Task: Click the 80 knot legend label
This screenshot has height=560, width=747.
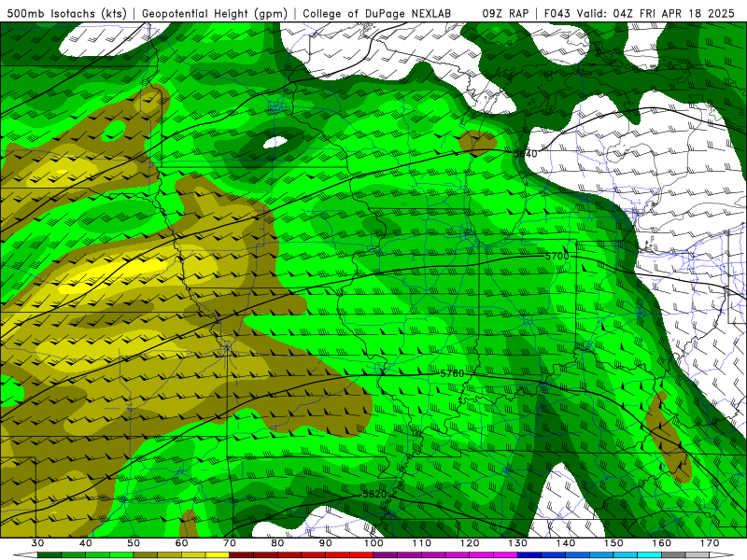Action: 277,543
